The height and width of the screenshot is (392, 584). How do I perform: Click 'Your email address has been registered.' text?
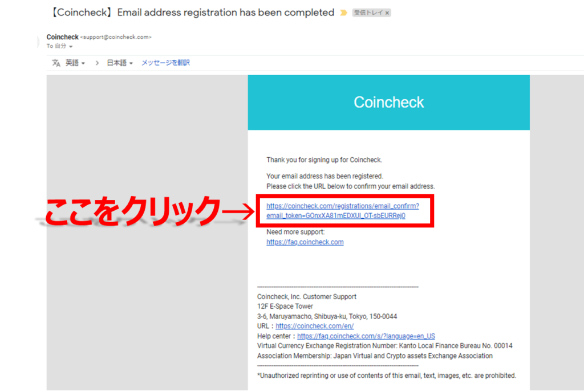[x=325, y=176]
